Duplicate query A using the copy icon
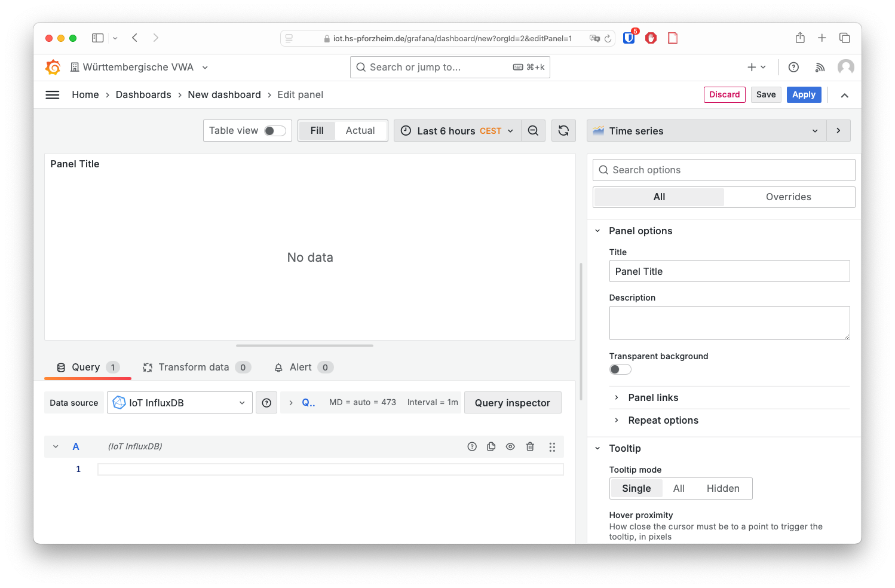This screenshot has height=588, width=895. coord(491,446)
